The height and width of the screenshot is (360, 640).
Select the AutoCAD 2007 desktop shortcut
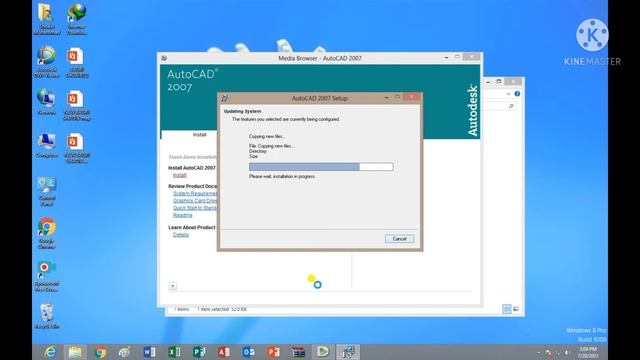(46, 61)
